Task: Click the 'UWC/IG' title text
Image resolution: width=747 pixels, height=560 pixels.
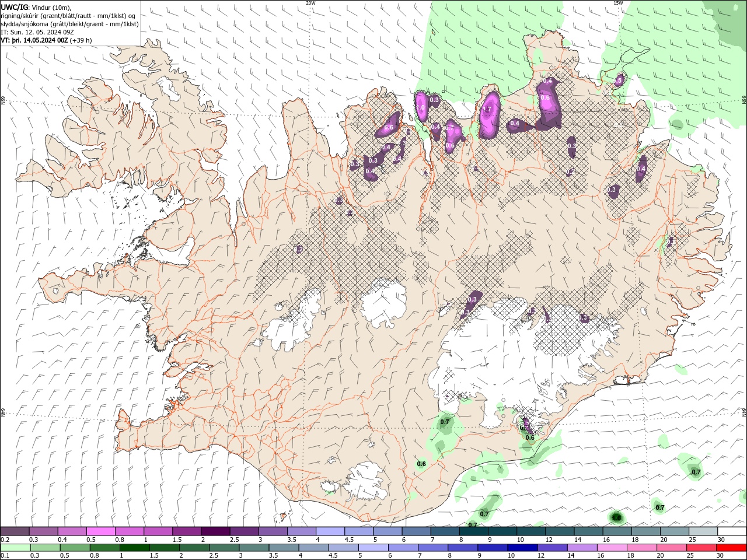Action: tap(15, 7)
